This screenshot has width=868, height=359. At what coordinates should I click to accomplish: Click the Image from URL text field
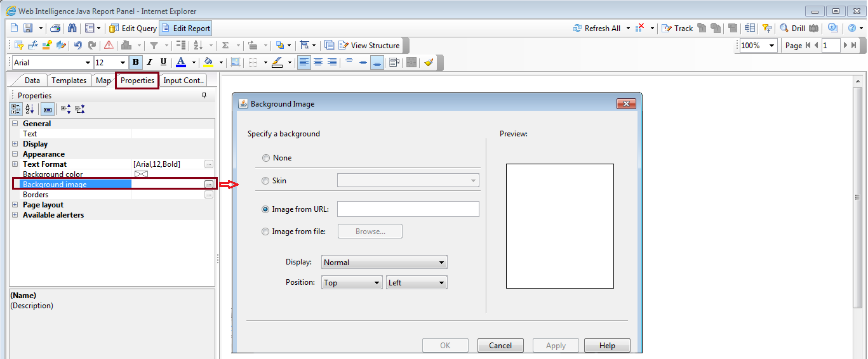tap(408, 209)
